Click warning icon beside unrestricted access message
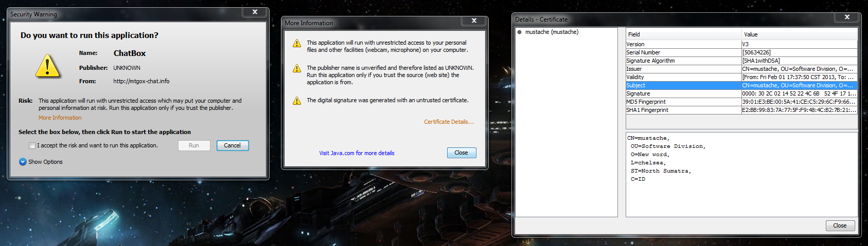 (x=297, y=43)
